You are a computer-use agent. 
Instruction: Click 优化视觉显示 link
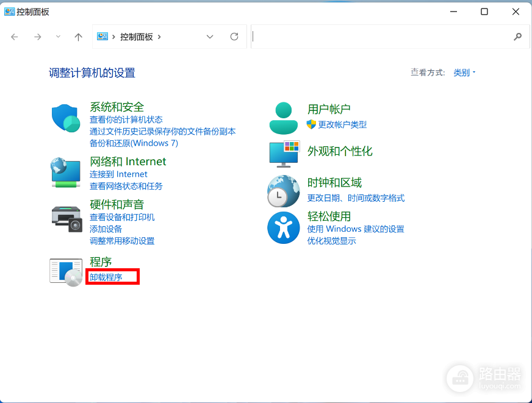tap(331, 241)
